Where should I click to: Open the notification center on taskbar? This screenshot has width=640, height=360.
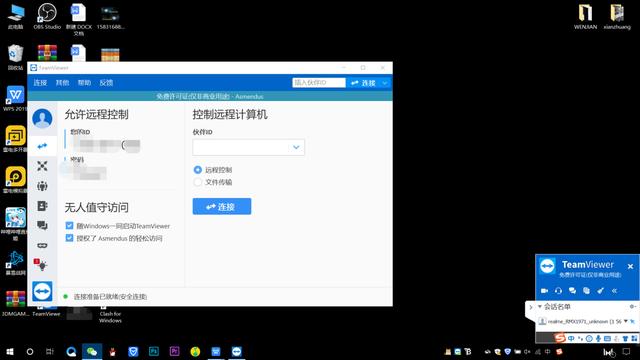pos(626,351)
